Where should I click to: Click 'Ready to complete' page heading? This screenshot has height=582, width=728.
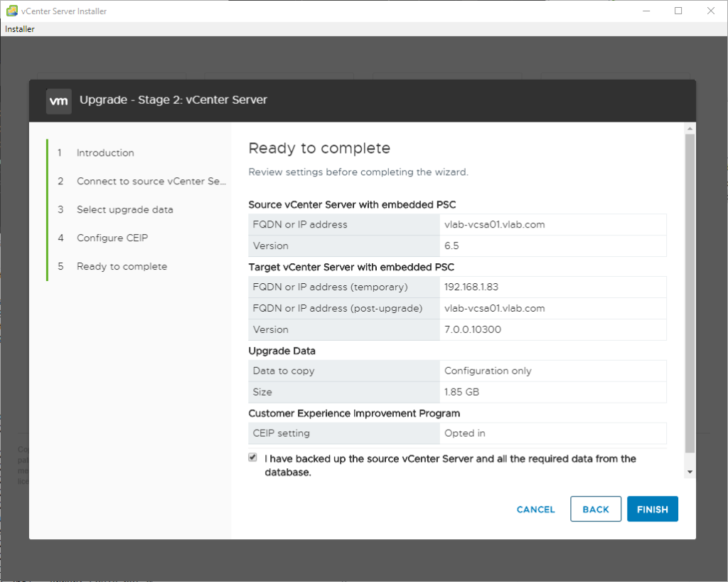pos(319,148)
